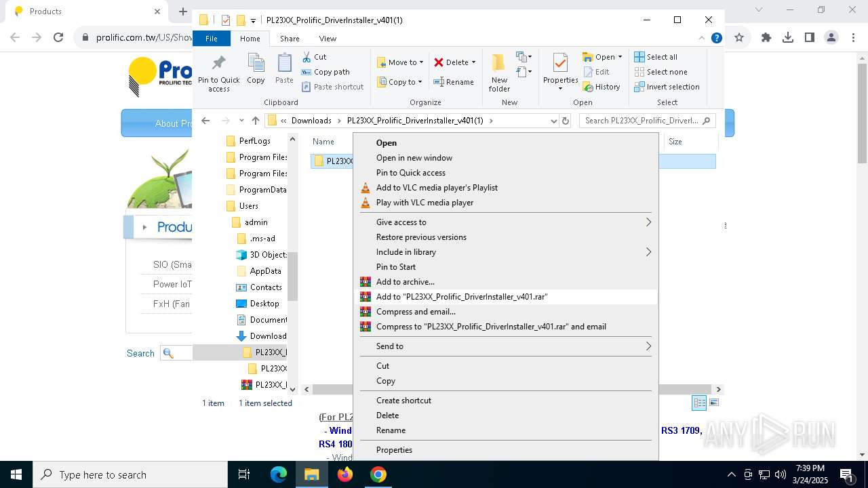This screenshot has width=868, height=488.
Task: Click Windows taskbar search box
Action: [x=130, y=474]
